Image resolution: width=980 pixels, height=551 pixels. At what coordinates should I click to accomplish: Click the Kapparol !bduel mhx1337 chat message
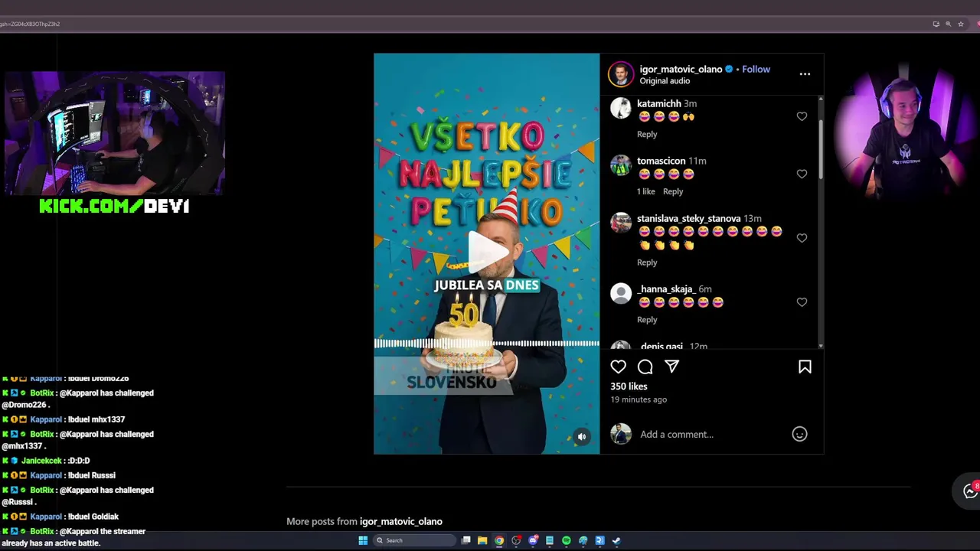(64, 419)
